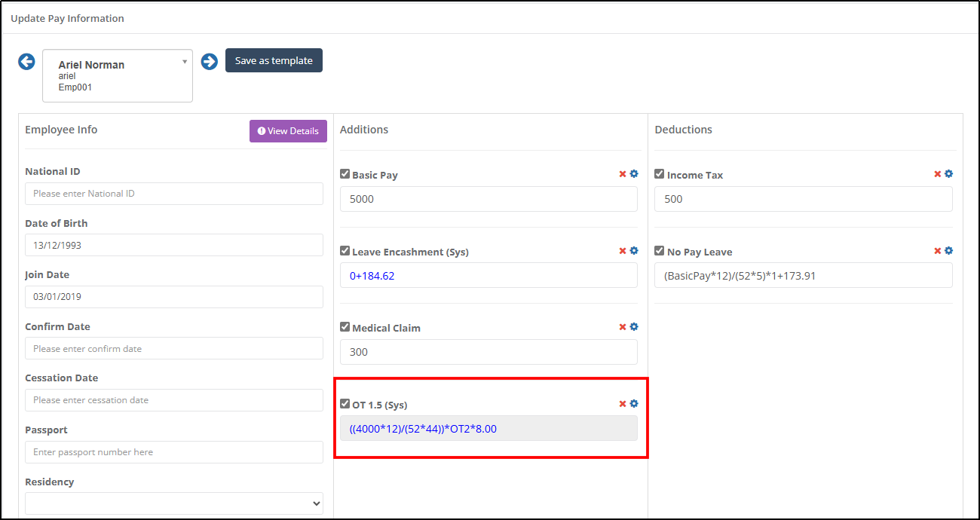Click the OT 1.5 formula field

click(488, 429)
